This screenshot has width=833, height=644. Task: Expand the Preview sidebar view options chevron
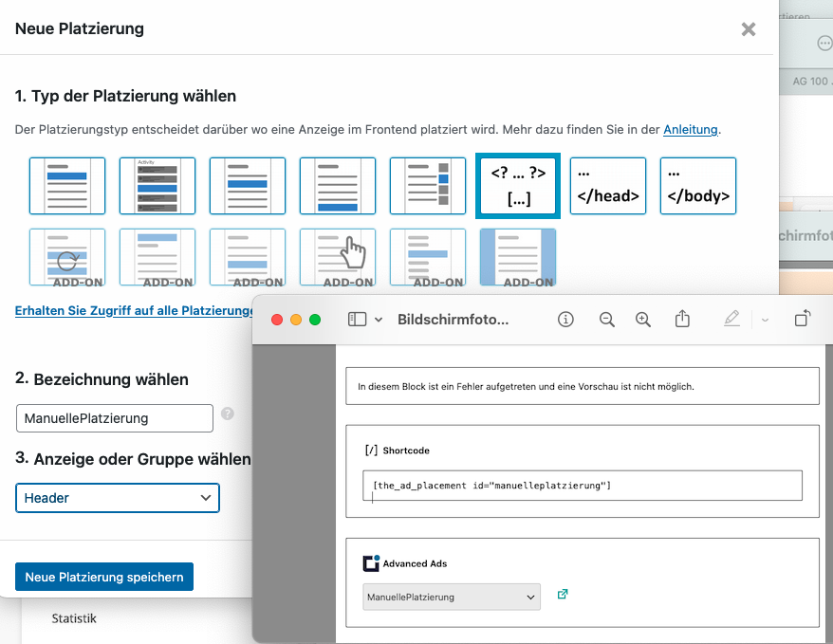(x=379, y=320)
